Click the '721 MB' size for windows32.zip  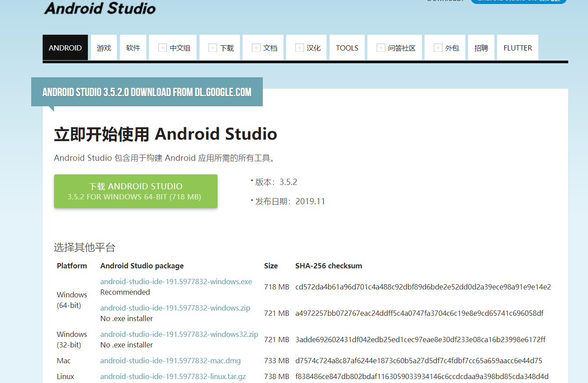277,340
